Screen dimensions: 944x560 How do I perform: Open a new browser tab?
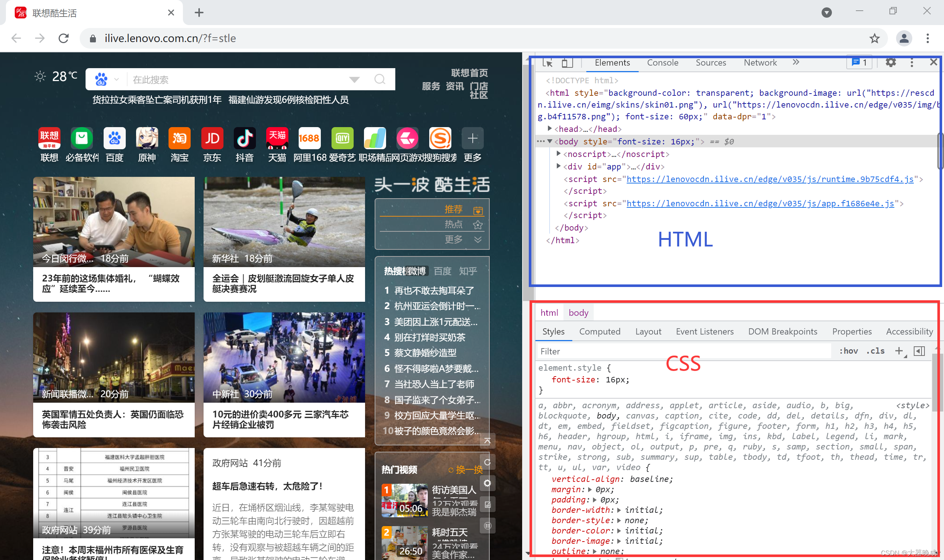tap(199, 13)
